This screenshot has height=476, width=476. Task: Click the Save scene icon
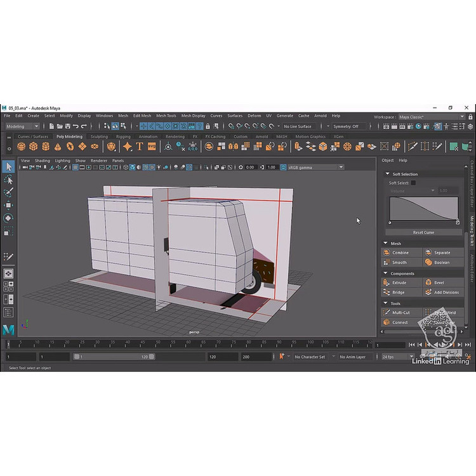69,126
